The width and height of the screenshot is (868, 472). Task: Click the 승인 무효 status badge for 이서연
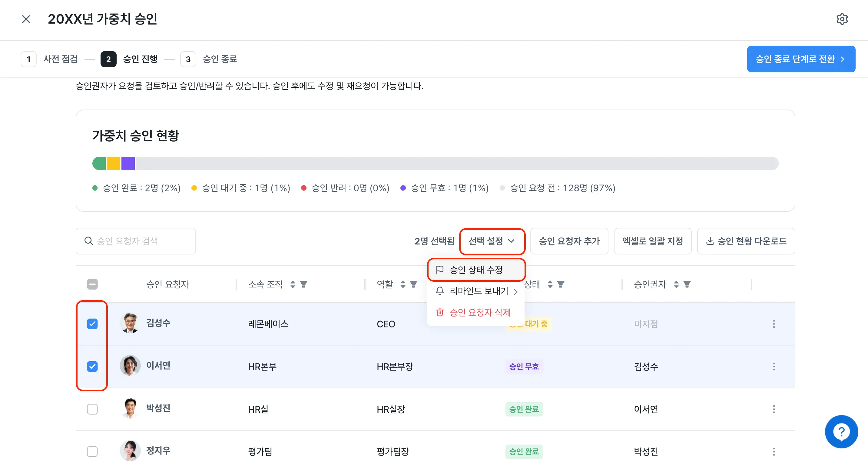point(524,366)
